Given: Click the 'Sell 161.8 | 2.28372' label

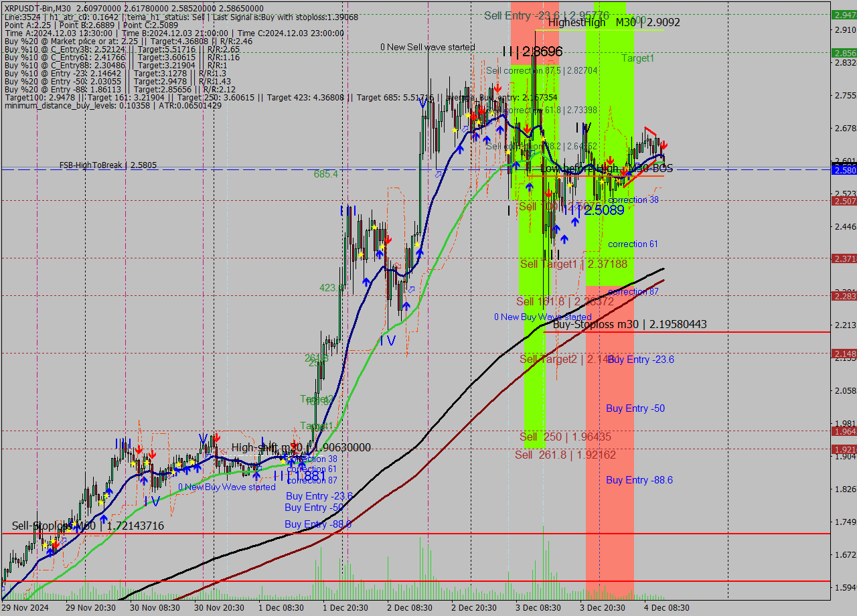Looking at the screenshot, I should point(565,302).
